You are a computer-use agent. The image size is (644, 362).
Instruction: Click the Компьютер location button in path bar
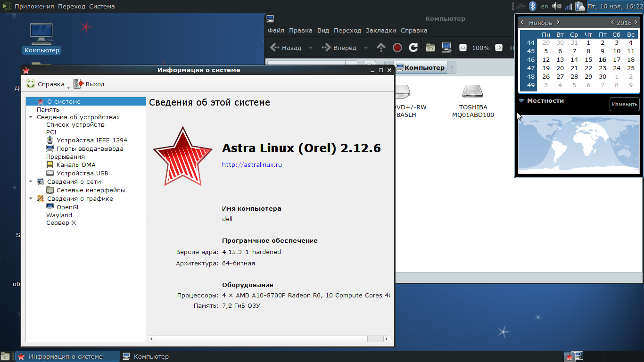click(420, 67)
